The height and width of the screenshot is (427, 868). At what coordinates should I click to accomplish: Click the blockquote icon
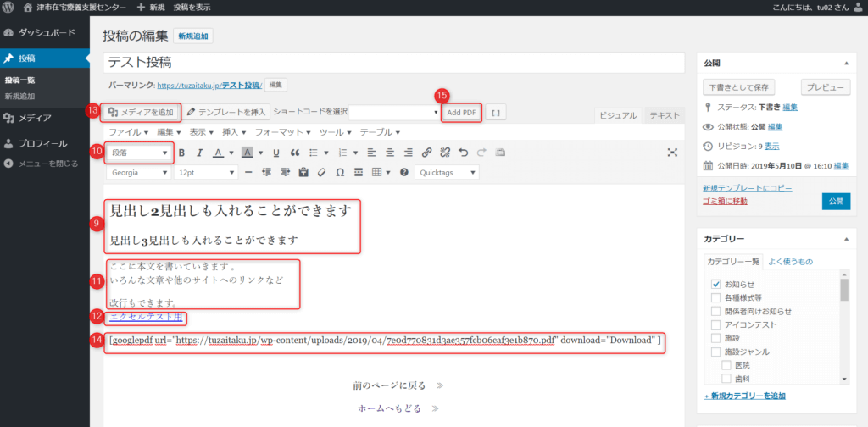[x=295, y=153]
